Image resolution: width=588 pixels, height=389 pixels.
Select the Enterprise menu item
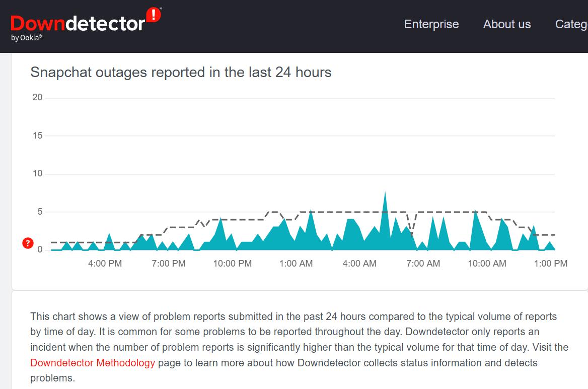(431, 24)
